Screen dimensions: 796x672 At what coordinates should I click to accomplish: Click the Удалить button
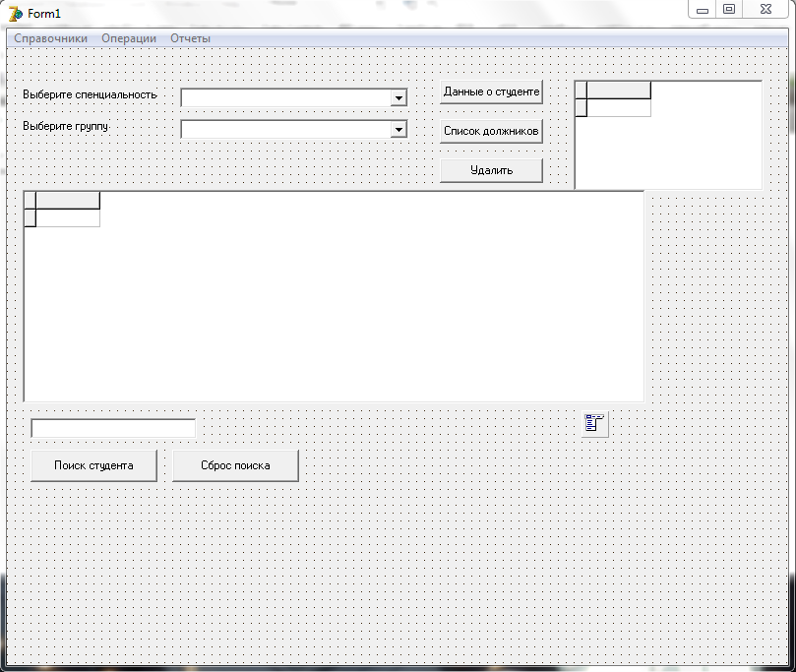(491, 170)
